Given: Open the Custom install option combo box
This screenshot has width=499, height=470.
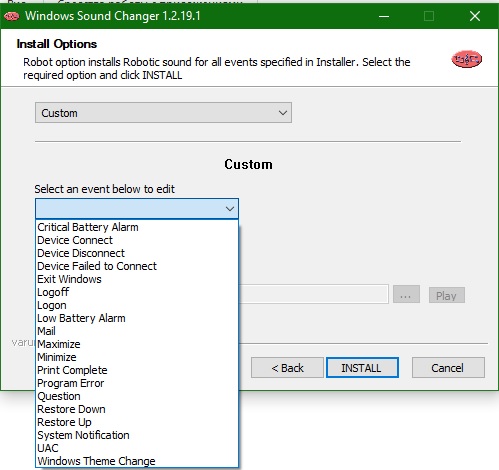Looking at the screenshot, I should [x=163, y=113].
